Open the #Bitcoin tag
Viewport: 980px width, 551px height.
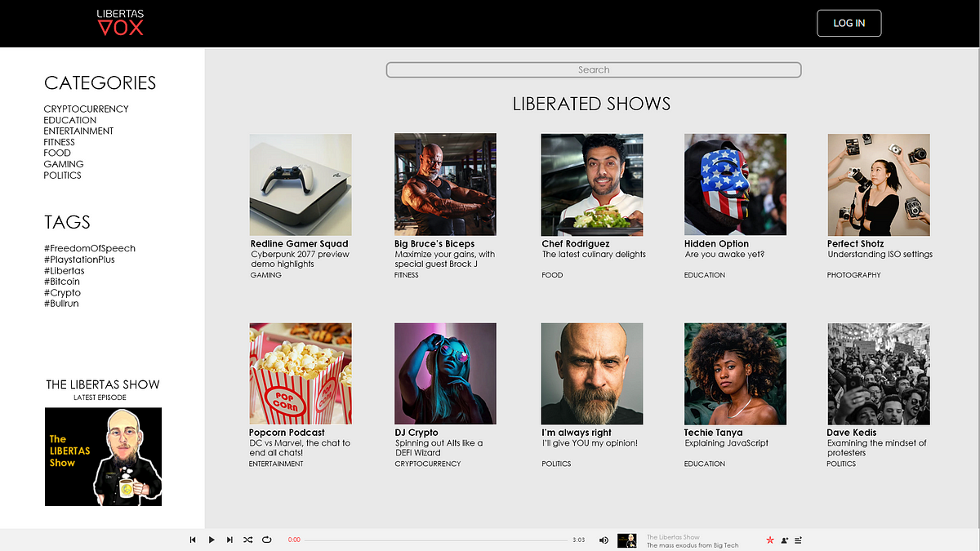(x=62, y=282)
